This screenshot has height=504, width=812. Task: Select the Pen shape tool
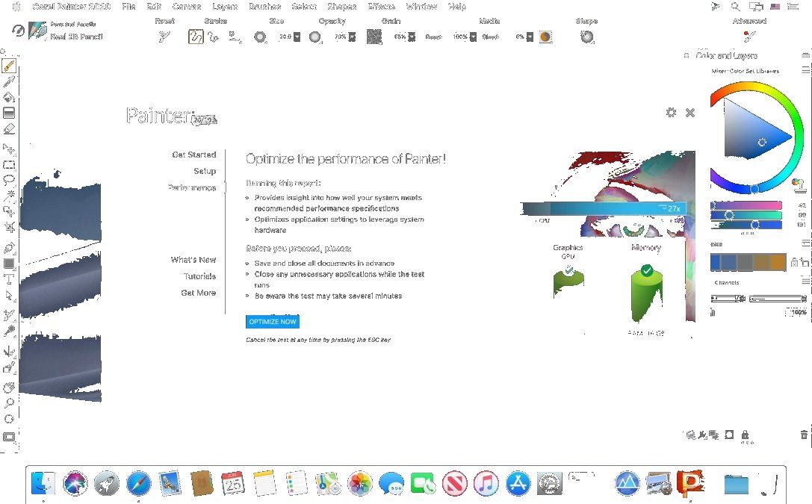coord(9,247)
